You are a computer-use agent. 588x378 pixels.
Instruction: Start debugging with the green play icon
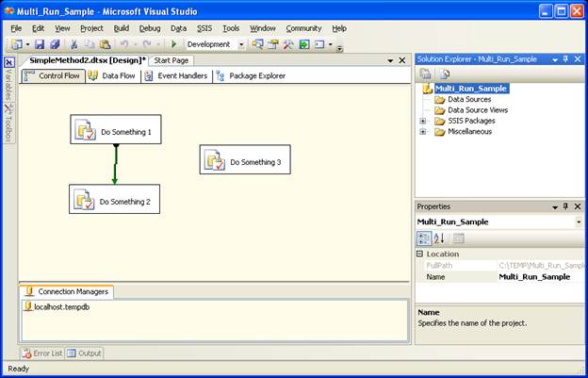click(x=173, y=44)
